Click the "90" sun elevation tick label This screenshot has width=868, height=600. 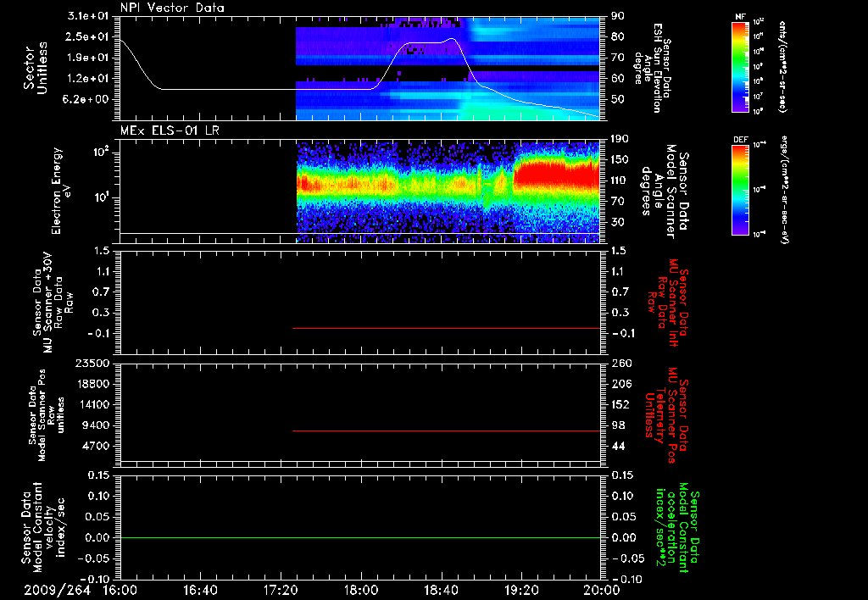pos(617,16)
